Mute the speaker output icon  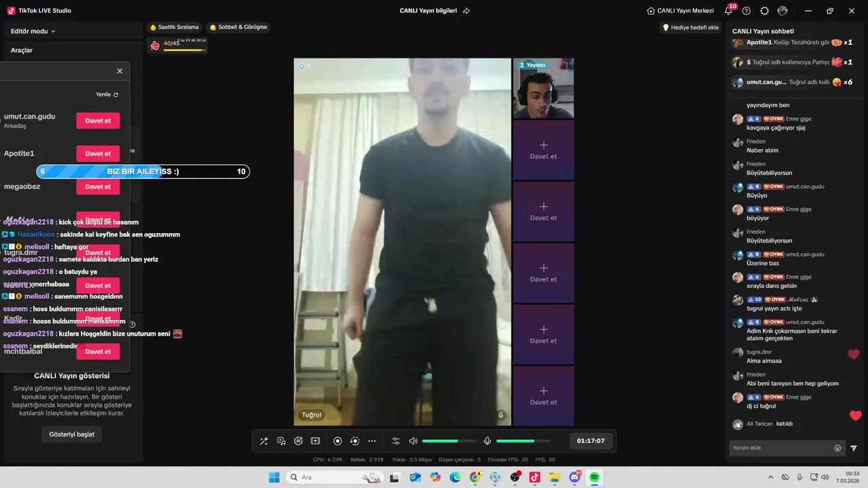coord(413,441)
